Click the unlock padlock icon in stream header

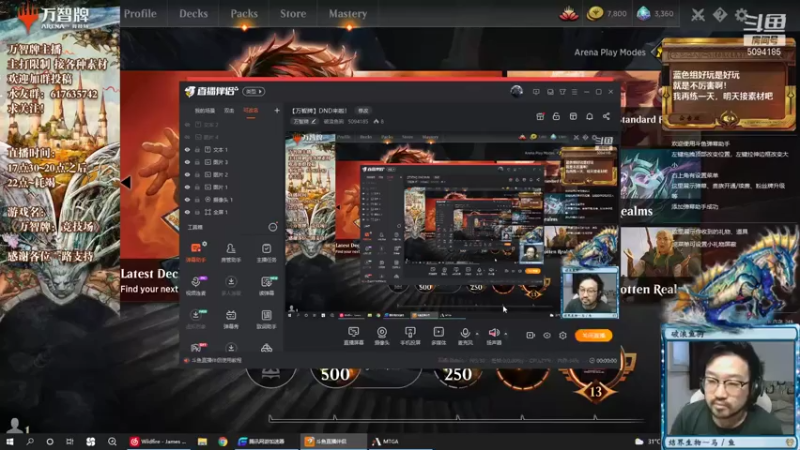[556, 116]
